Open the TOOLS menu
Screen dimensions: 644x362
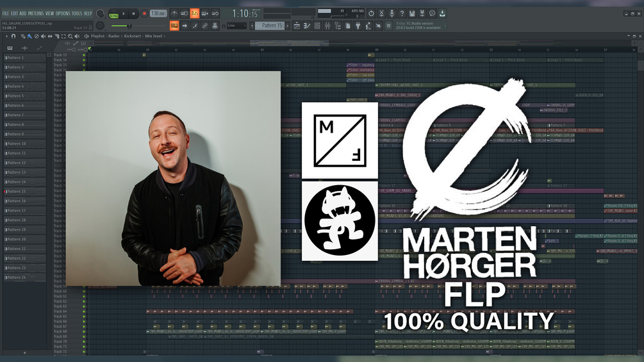pos(77,13)
